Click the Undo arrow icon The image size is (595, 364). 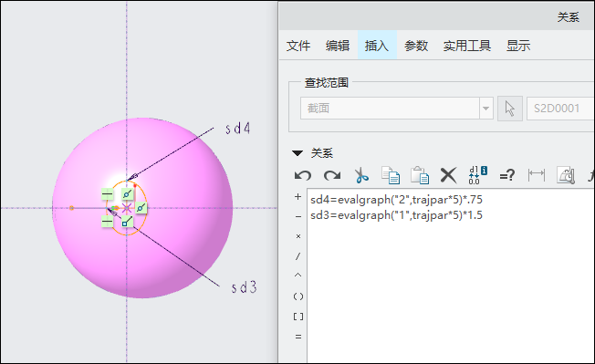[x=302, y=175]
